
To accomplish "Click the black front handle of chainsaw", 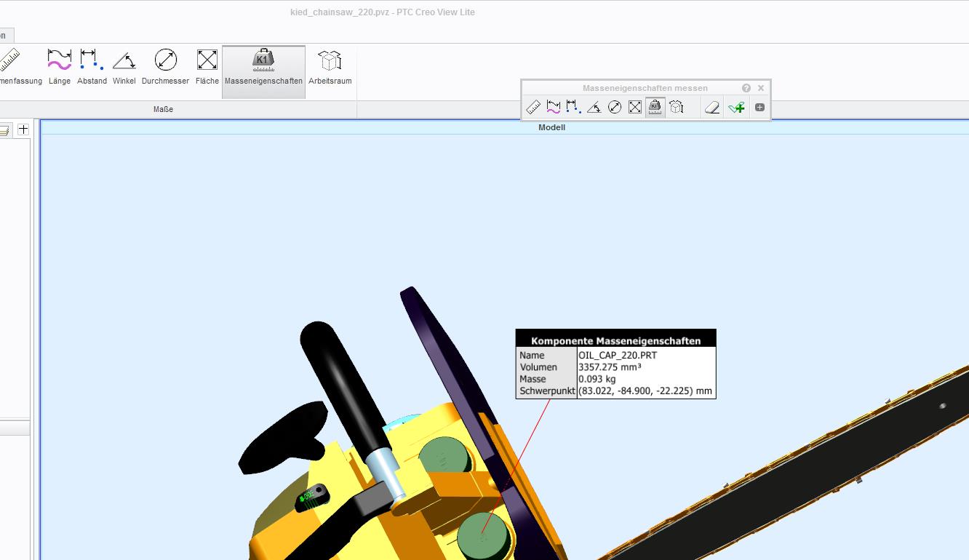I will [x=346, y=385].
